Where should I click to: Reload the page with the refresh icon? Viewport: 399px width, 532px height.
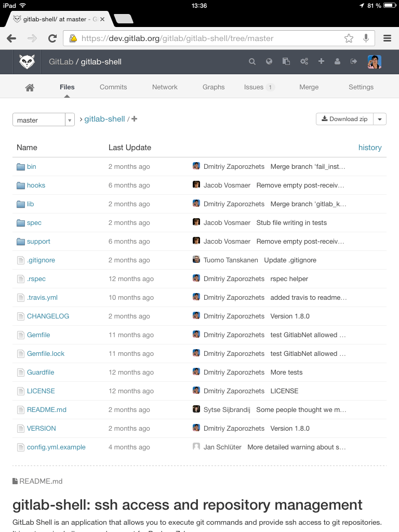click(52, 38)
